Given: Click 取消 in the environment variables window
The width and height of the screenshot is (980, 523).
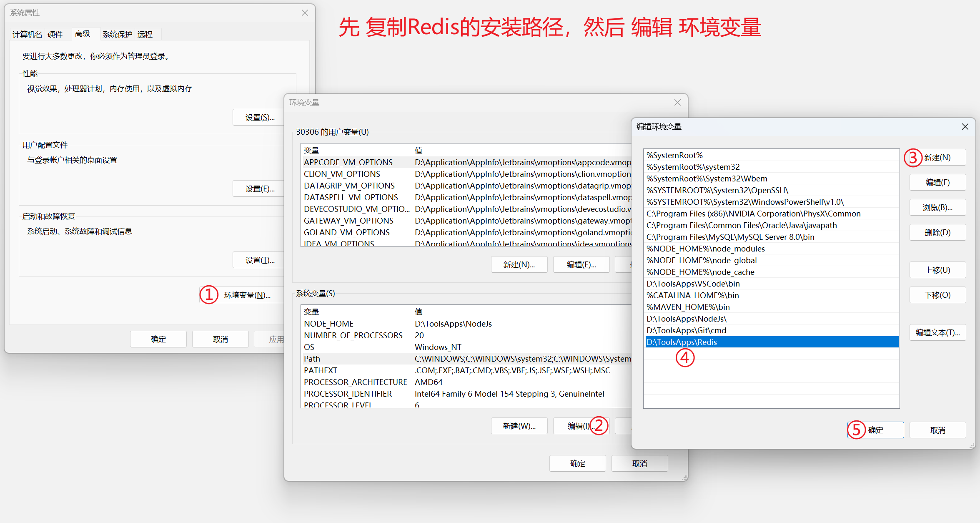Looking at the screenshot, I should (x=639, y=463).
